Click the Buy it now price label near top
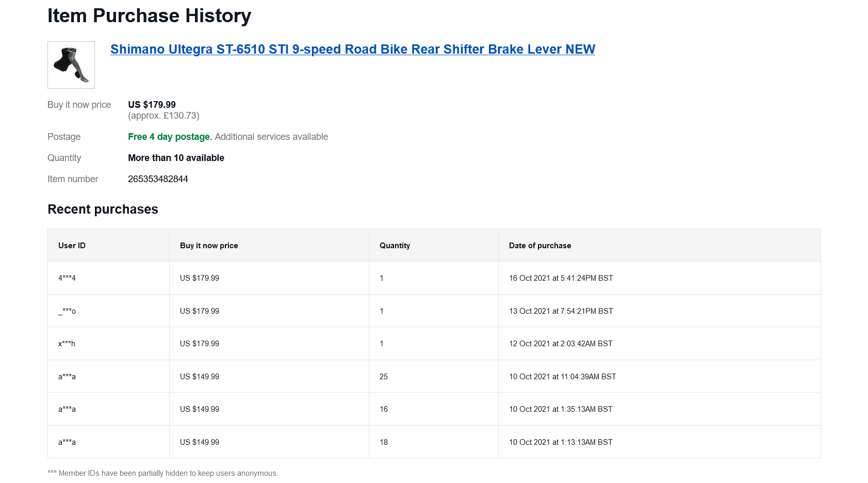The image size is (868, 483). [x=79, y=105]
